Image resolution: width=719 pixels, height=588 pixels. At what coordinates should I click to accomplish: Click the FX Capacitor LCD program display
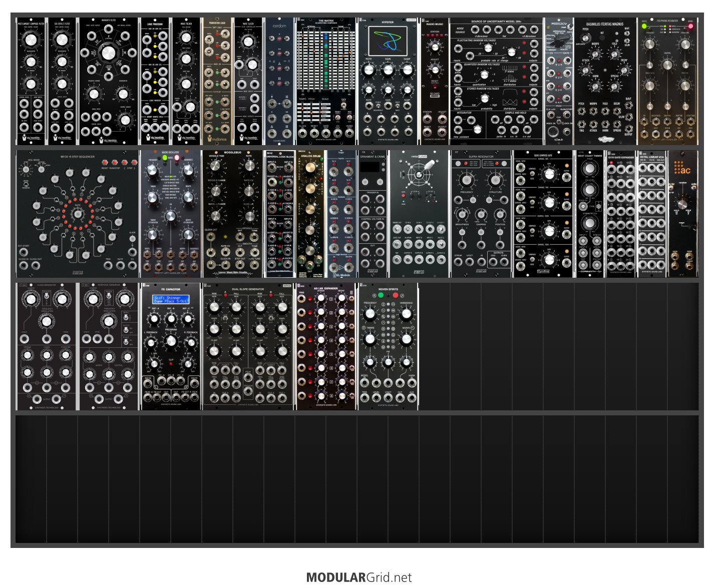pos(171,299)
